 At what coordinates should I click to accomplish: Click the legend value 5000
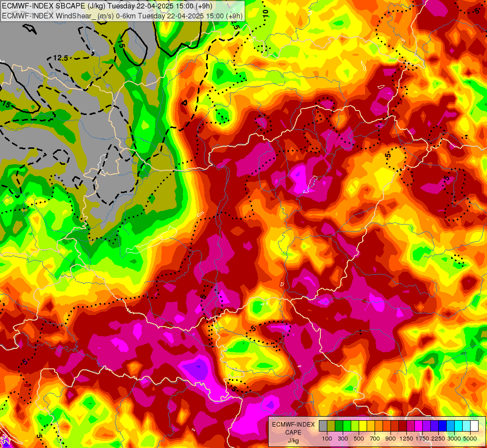(x=470, y=439)
